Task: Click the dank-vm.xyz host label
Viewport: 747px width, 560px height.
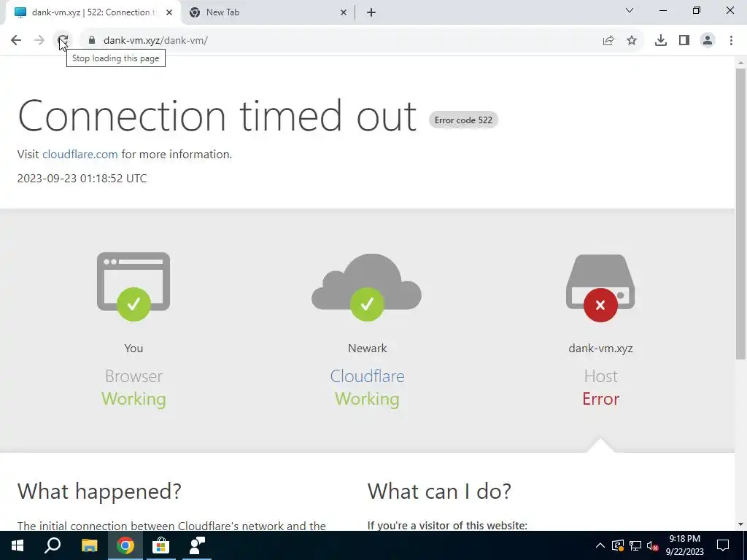Action: click(600, 348)
